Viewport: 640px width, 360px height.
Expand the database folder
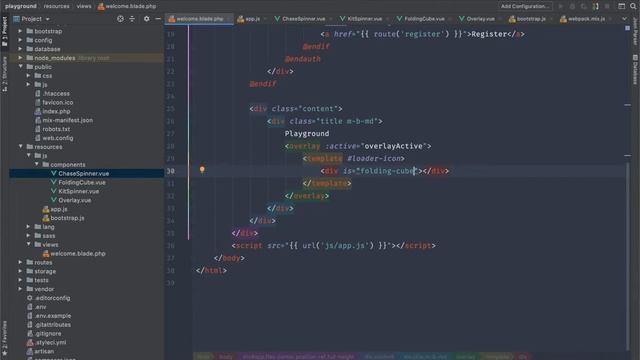pos(20,49)
